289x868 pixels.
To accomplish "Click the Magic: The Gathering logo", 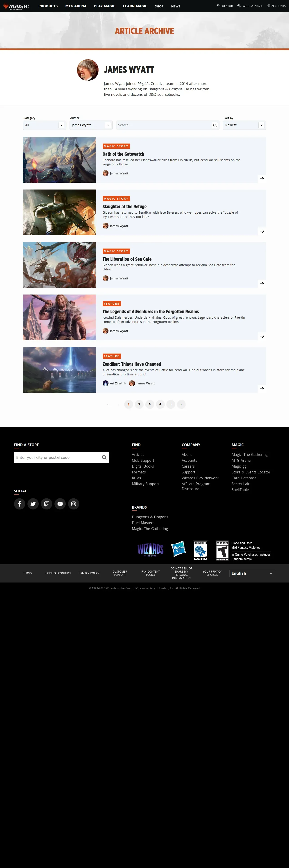I will click(x=16, y=6).
